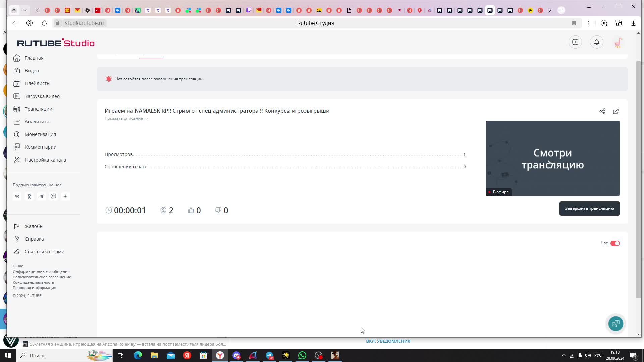The image size is (644, 362).
Task: Click Связаться с нами
Action: [x=39, y=252]
